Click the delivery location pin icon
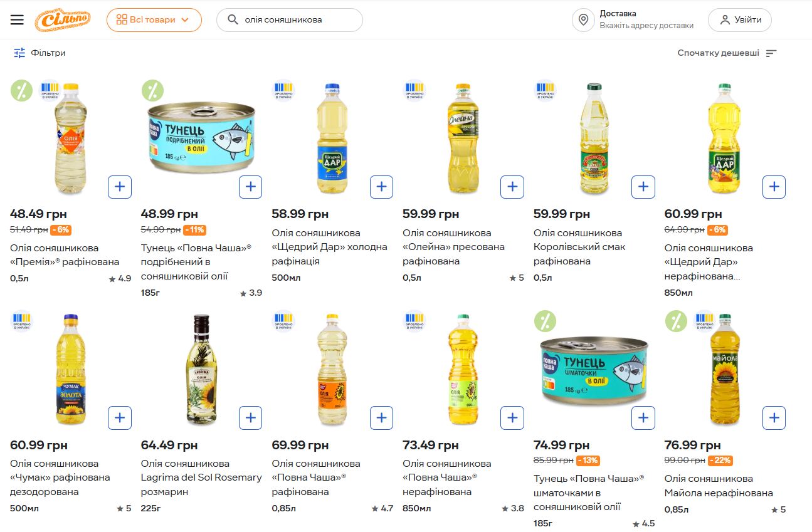Screen dimensions: 812x532 click(583, 19)
